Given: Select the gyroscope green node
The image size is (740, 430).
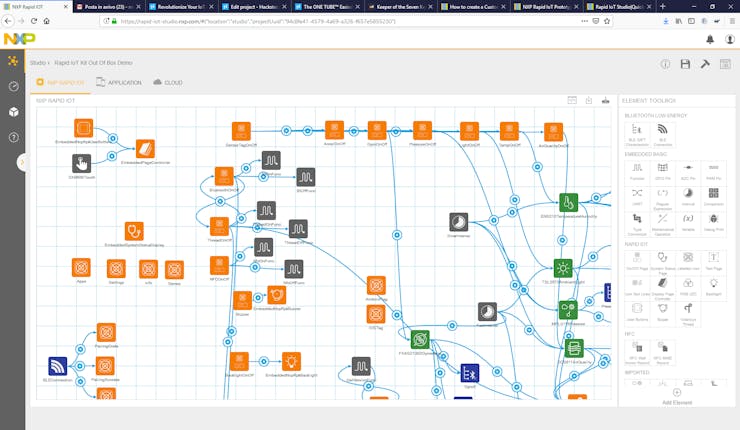Looking at the screenshot, I should point(420,340).
